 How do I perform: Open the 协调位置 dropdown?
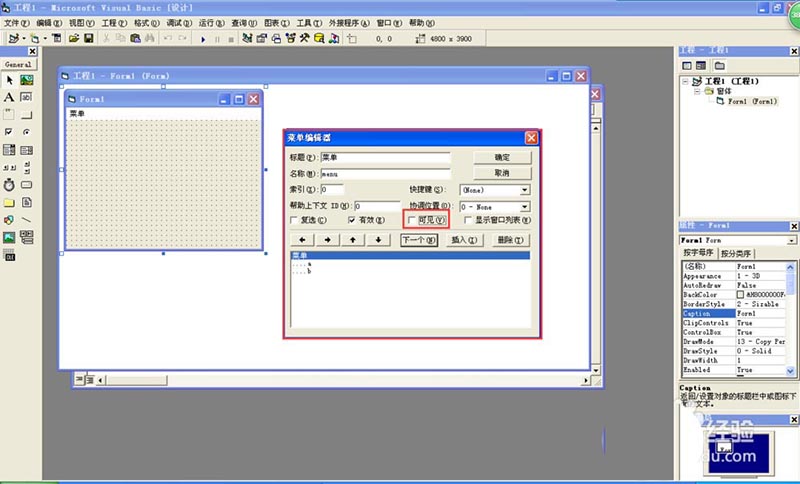(524, 207)
